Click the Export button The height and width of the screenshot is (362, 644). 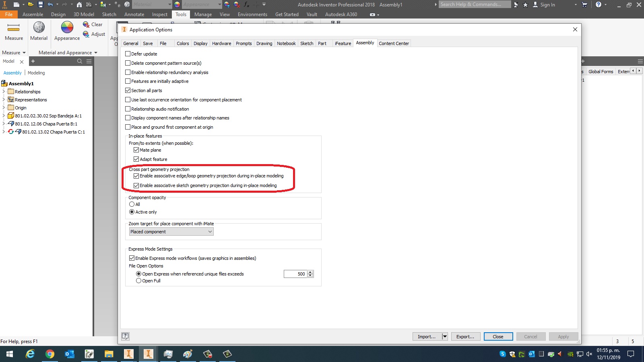(465, 336)
